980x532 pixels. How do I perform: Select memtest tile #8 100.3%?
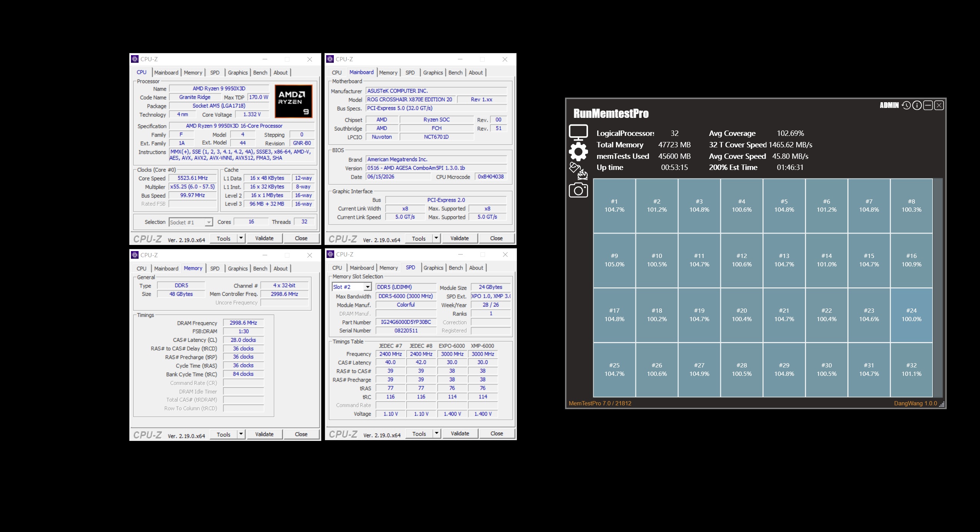tap(911, 206)
